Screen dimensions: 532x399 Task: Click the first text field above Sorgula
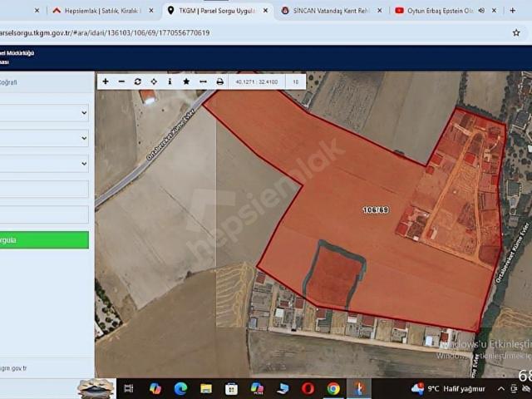[x=44, y=190]
